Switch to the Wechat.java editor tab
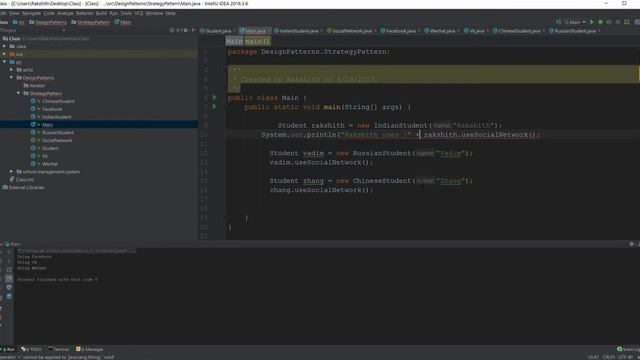Viewport: 640px width, 360px height. coord(442,31)
